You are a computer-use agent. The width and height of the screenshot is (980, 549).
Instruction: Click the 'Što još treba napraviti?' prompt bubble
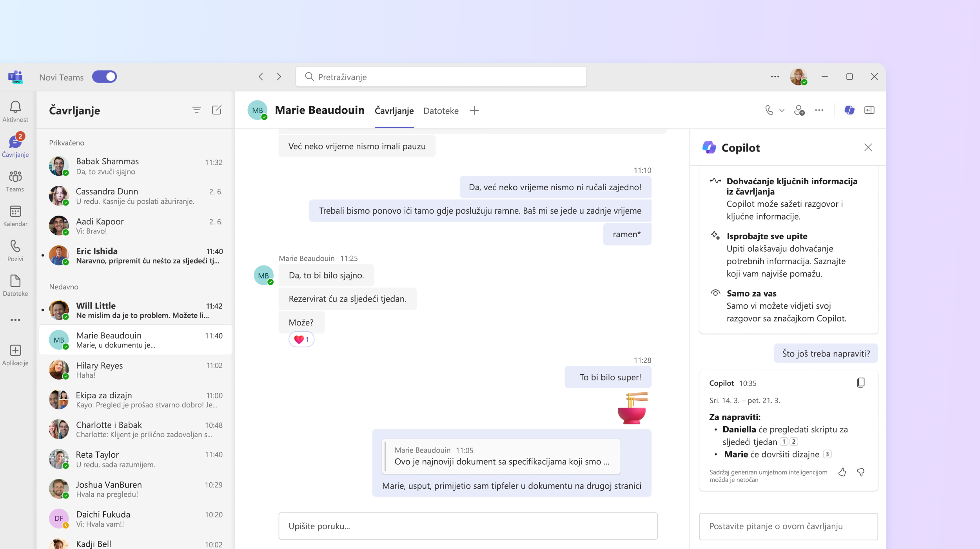pyautogui.click(x=826, y=353)
